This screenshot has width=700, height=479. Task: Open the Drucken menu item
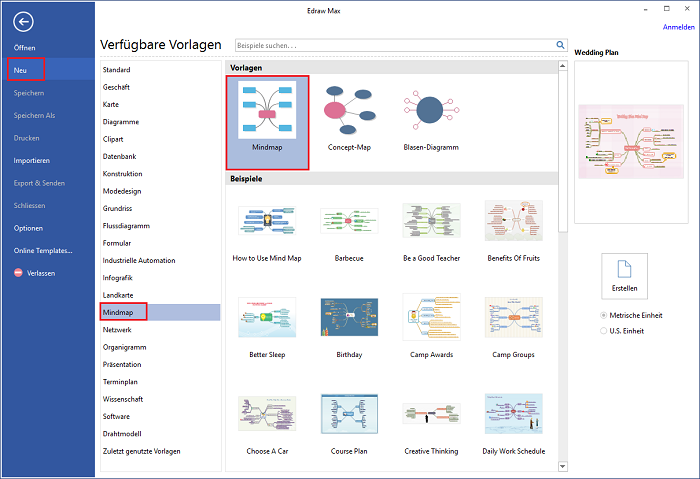26,138
